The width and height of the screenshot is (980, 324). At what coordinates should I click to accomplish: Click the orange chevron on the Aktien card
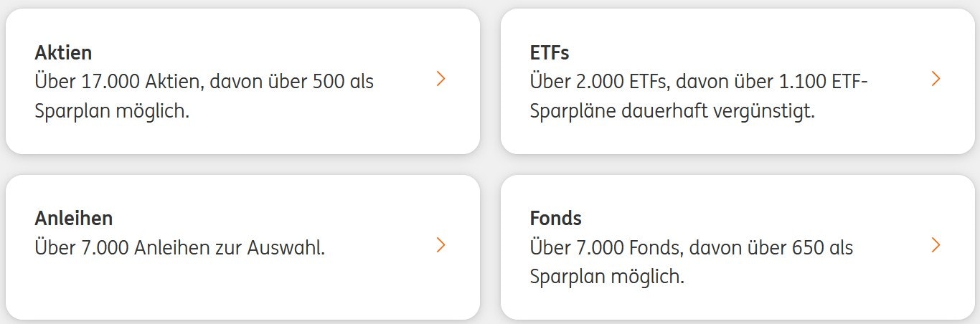click(x=440, y=79)
